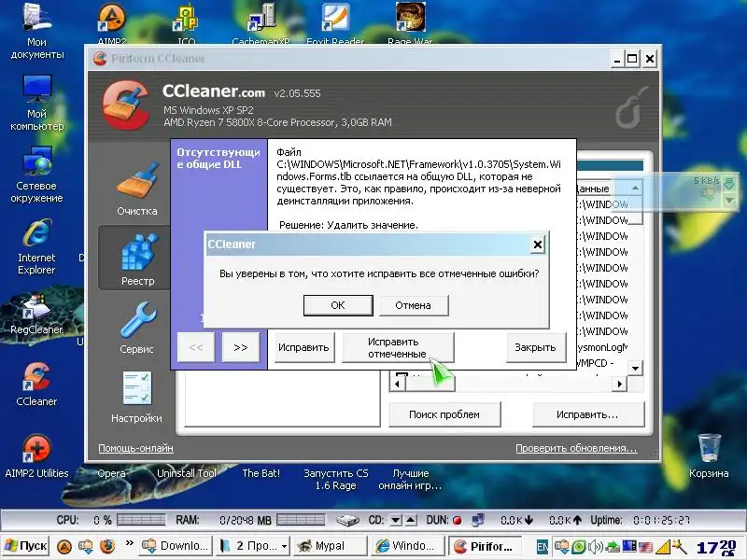Open Сетевое окружение desktop icon
The height and width of the screenshot is (560, 747).
click(37, 175)
